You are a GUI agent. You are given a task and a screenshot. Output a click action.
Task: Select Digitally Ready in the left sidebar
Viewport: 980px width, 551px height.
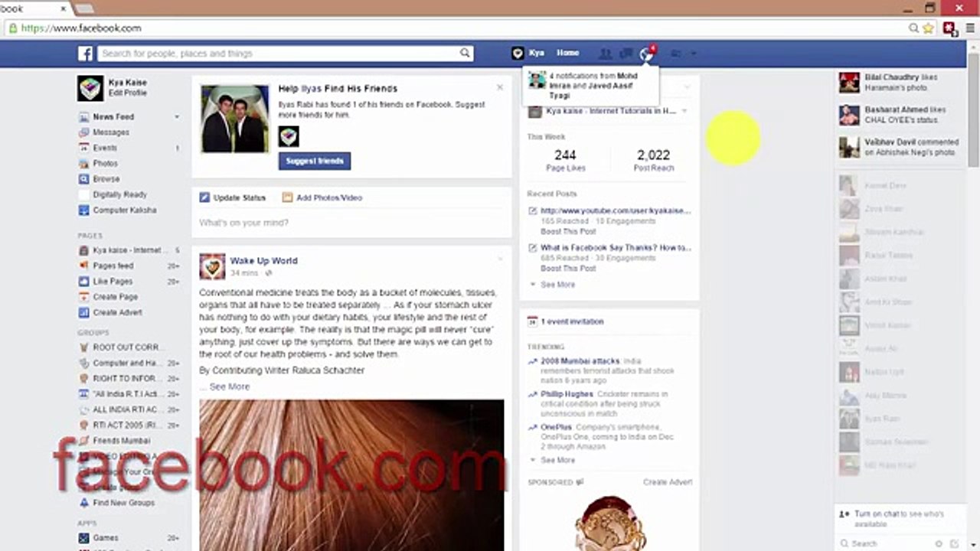119,195
